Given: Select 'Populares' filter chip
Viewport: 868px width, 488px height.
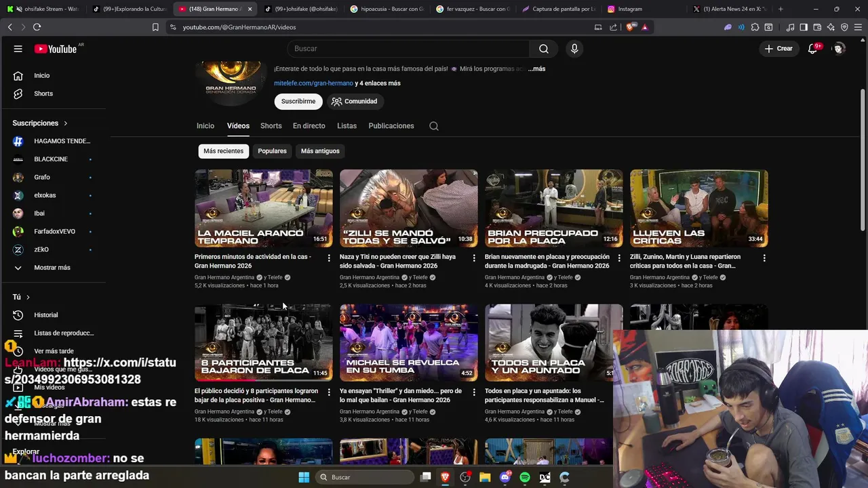Looking at the screenshot, I should pos(272,151).
